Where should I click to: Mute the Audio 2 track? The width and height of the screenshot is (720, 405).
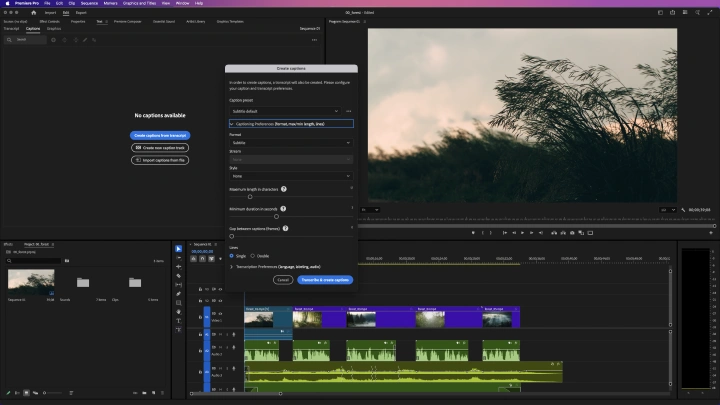(220, 347)
